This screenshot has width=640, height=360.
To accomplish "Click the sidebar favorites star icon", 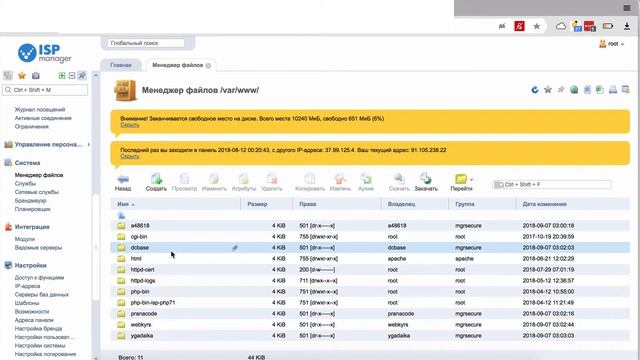I will click(22, 76).
